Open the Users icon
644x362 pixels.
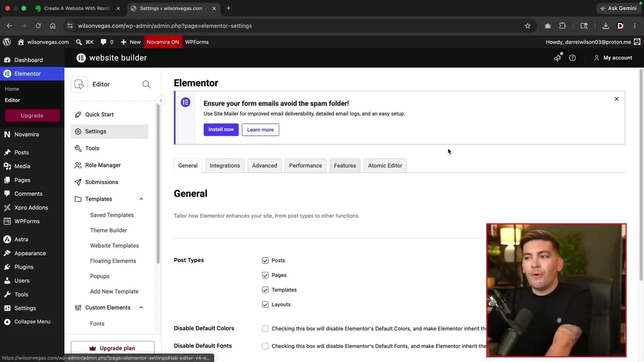(7, 281)
